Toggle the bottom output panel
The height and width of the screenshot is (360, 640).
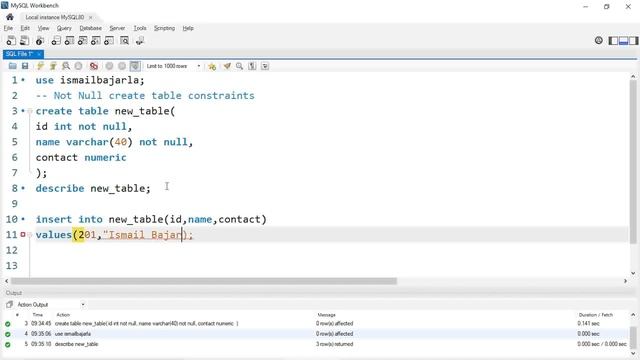click(x=623, y=40)
